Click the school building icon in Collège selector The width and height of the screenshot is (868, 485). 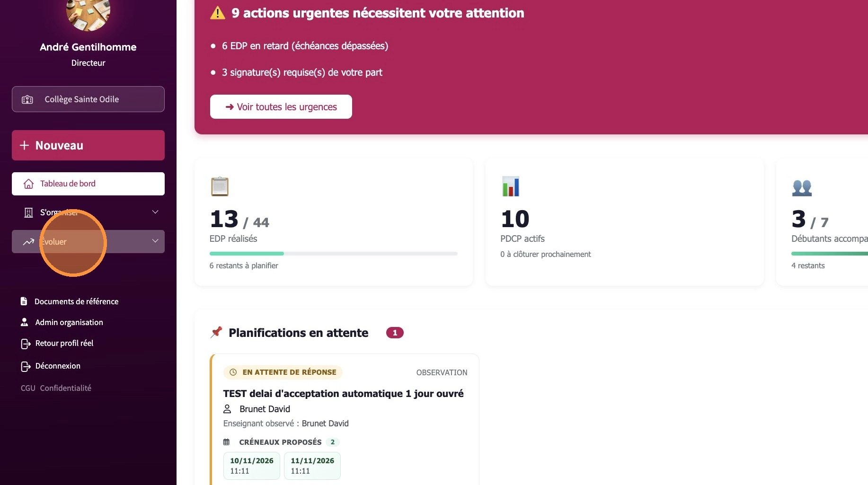coord(27,99)
